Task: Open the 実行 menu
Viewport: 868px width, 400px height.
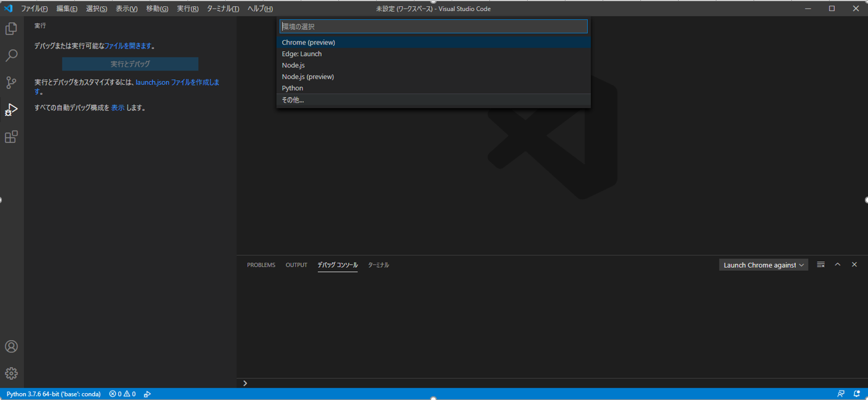Action: 187,9
